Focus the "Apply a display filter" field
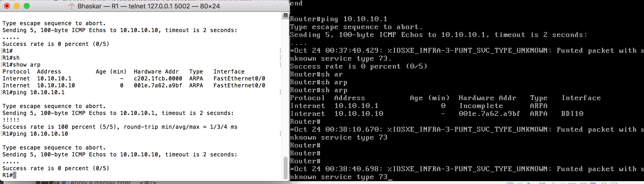Image resolution: width=644 pixels, height=184 pixels. click(101, 182)
